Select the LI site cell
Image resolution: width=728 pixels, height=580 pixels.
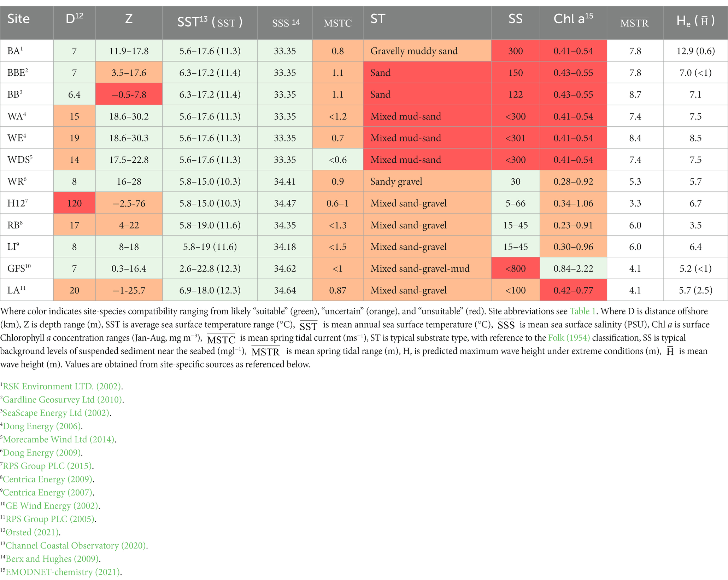[27, 246]
